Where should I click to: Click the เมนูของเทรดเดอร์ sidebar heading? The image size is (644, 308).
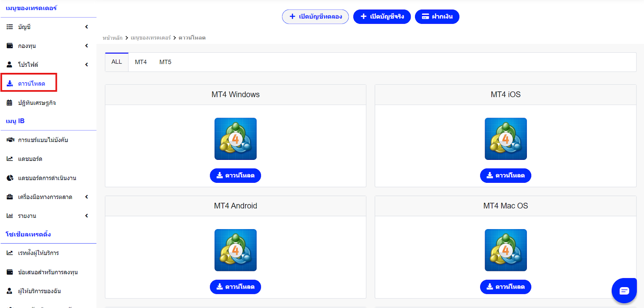tap(31, 8)
